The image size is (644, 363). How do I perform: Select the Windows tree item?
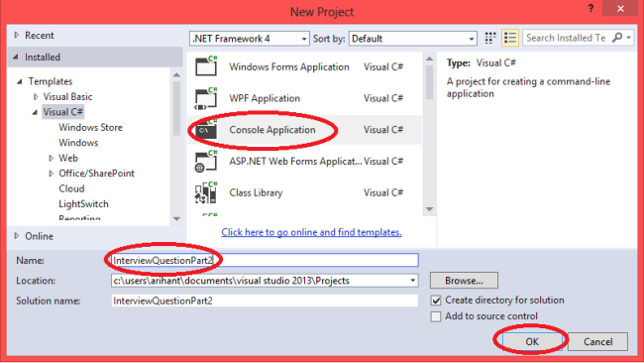pyautogui.click(x=78, y=142)
